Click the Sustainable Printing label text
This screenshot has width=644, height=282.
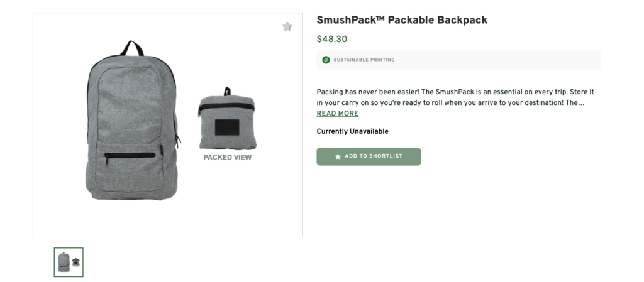364,60
